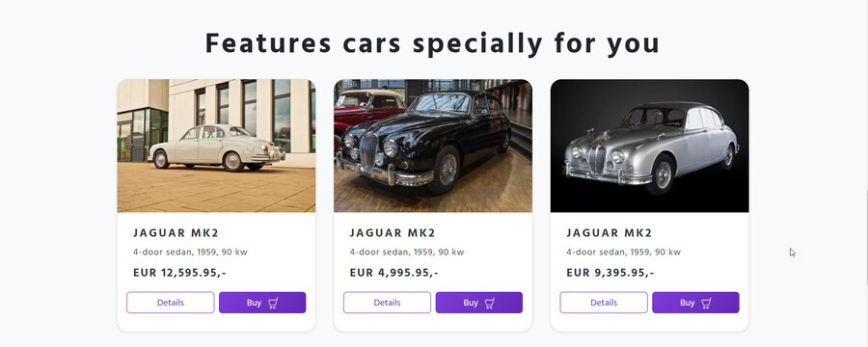Viewport: 868px width, 347px height.
Task: Open Details for the EUR 9,395.95 Jaguar
Action: tap(604, 303)
